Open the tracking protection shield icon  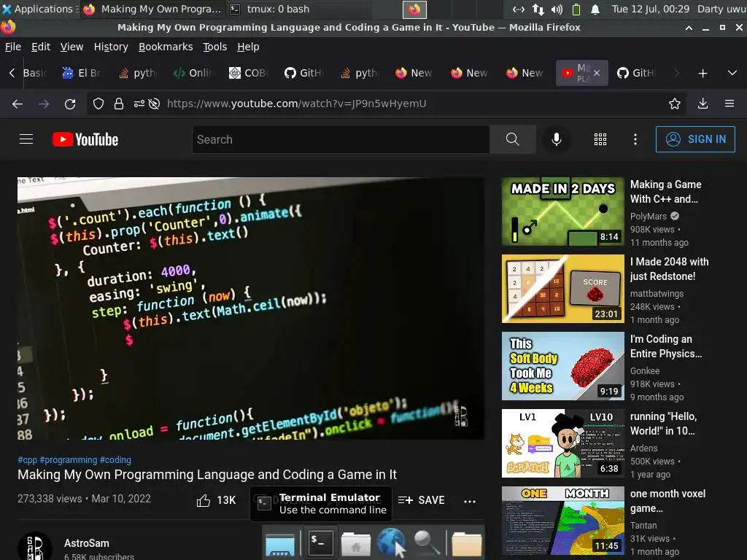(x=98, y=104)
